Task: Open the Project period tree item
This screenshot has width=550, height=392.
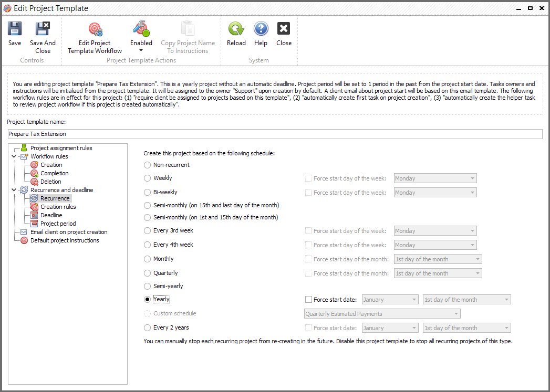Action: [58, 224]
